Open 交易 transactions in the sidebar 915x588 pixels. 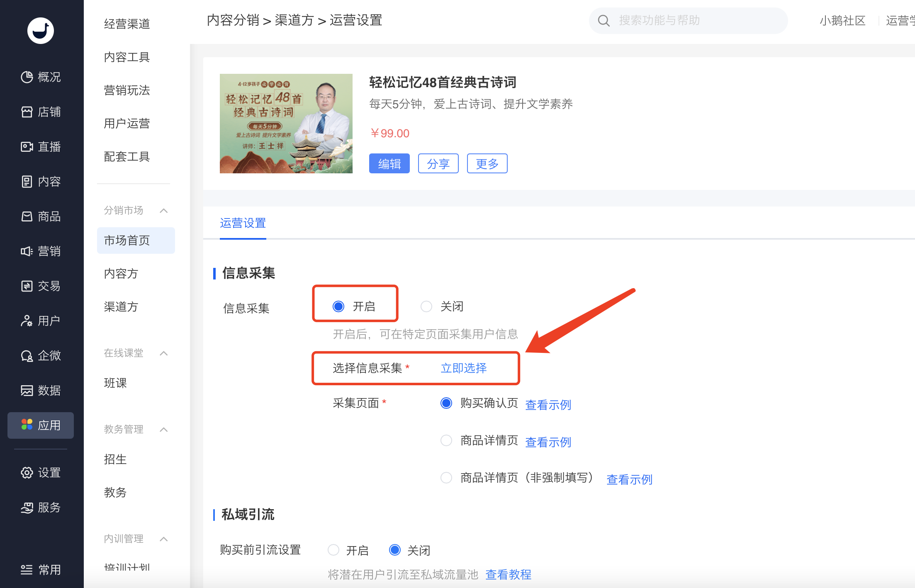click(41, 286)
